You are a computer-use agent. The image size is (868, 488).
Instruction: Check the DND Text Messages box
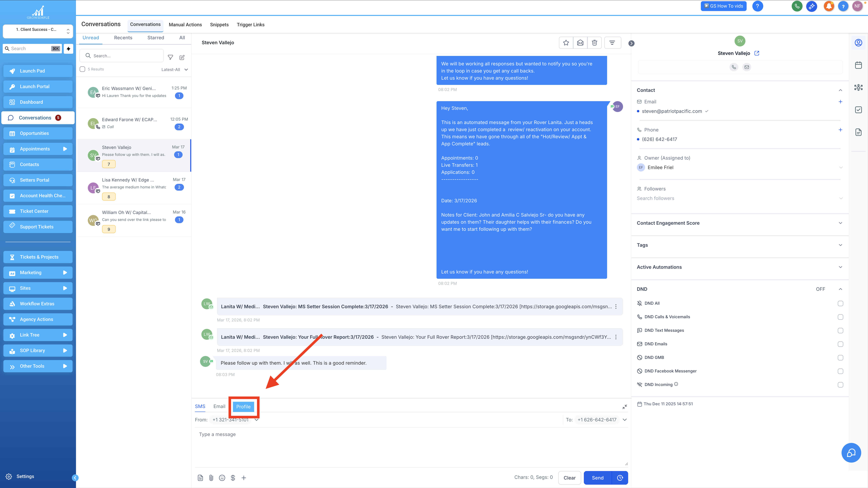tap(840, 330)
